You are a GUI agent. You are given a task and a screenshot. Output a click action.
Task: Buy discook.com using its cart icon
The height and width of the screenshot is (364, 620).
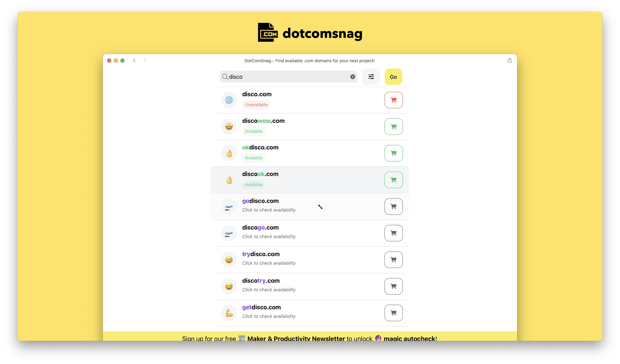click(393, 180)
